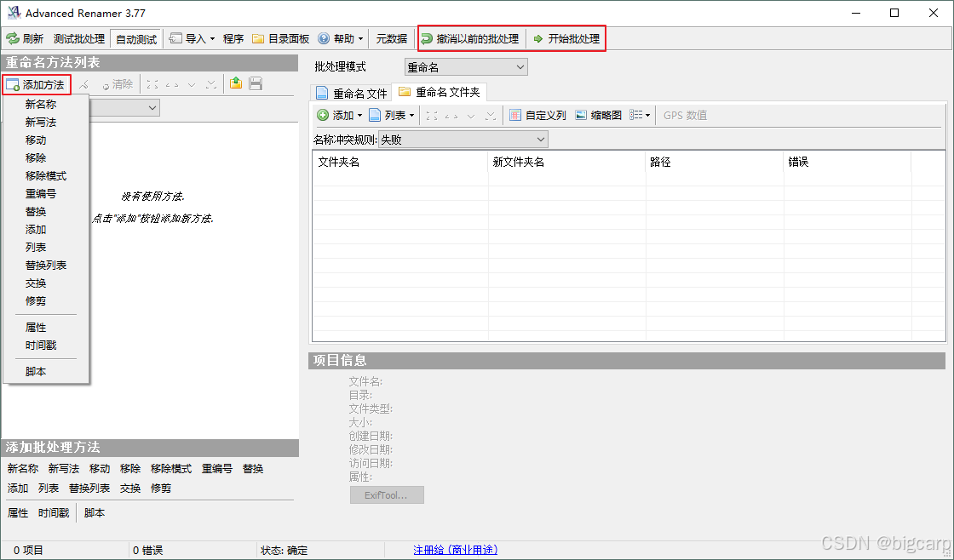Image resolution: width=954 pixels, height=560 pixels.
Task: Click the New Folder Name (新文件夹名) column header
Action: coord(567,163)
